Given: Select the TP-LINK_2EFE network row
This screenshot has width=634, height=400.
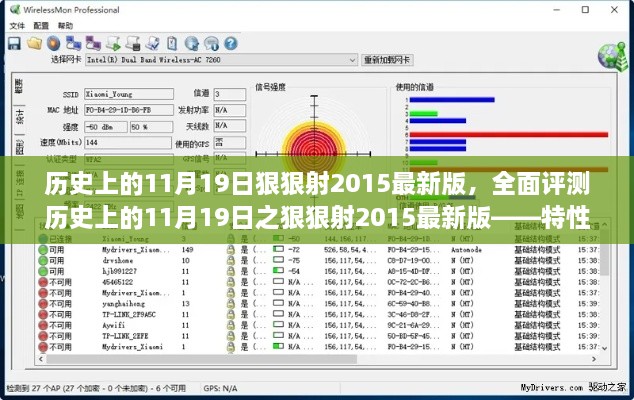Looking at the screenshot, I should [x=321, y=336].
